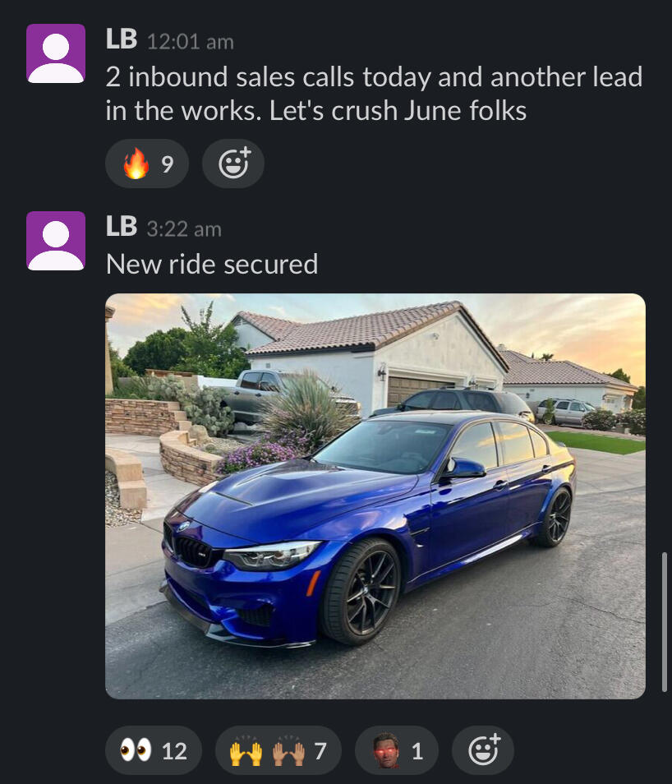The image size is (672, 784).
Task: Open LB's profile from the 3:22 am username
Action: tap(122, 227)
